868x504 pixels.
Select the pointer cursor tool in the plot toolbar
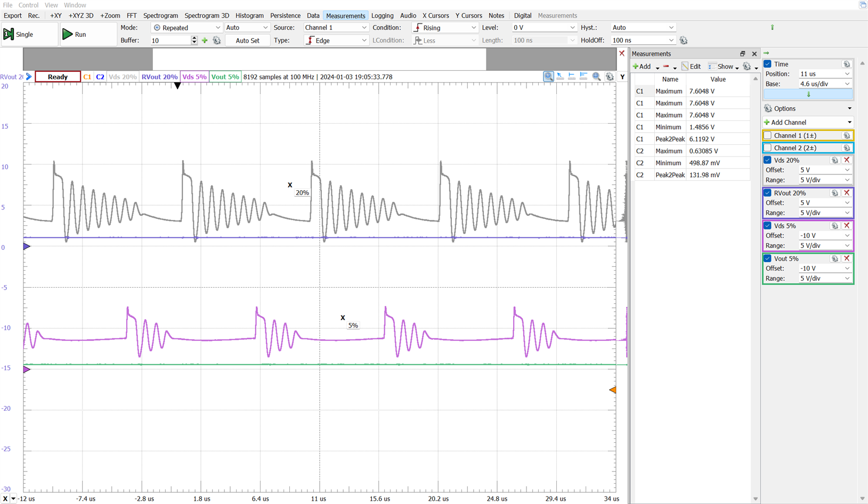pyautogui.click(x=561, y=77)
